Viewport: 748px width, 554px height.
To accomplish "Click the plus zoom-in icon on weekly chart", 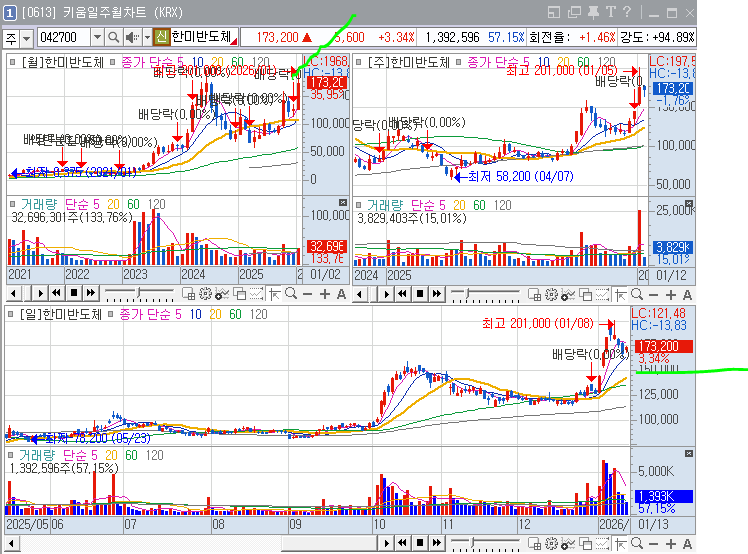I will point(671,295).
